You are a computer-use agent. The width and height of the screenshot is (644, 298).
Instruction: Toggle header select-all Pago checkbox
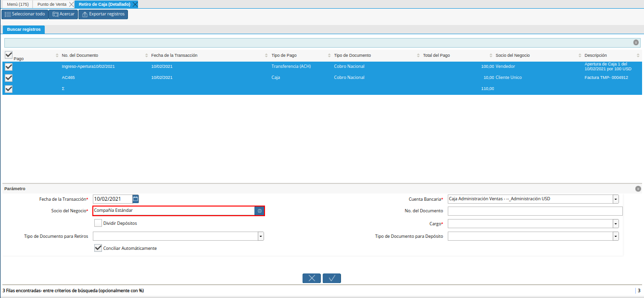click(9, 55)
